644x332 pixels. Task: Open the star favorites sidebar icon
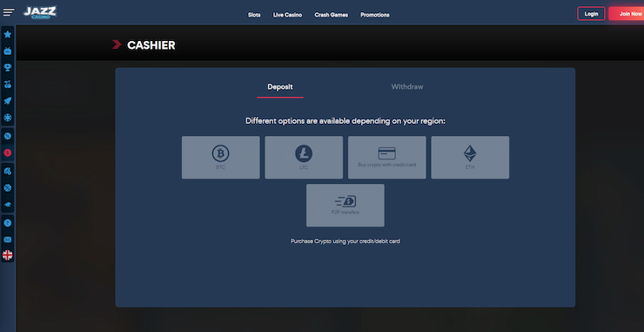(7, 35)
